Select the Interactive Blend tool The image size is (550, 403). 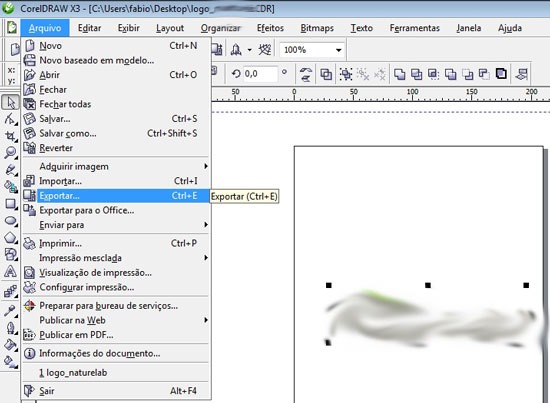[x=11, y=291]
